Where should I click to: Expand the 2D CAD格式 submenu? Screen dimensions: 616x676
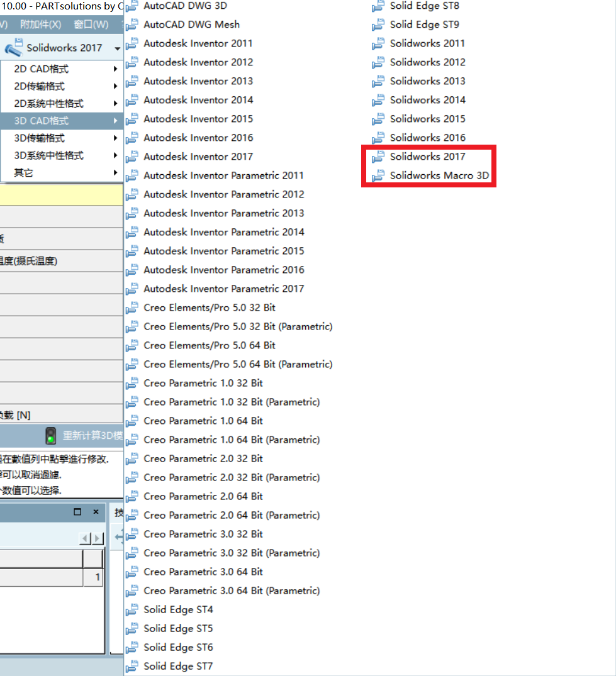click(x=61, y=69)
